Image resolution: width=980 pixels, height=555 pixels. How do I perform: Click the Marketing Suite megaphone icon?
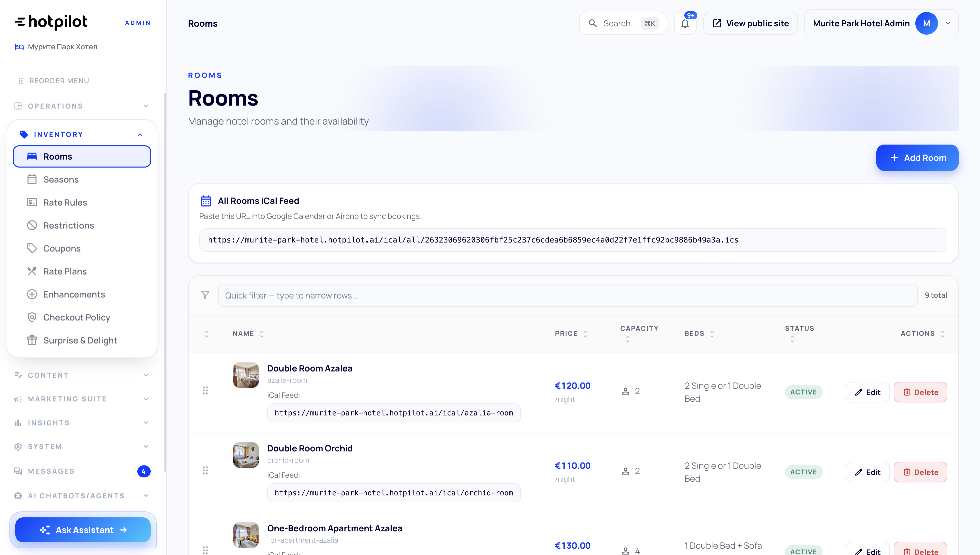tap(18, 399)
